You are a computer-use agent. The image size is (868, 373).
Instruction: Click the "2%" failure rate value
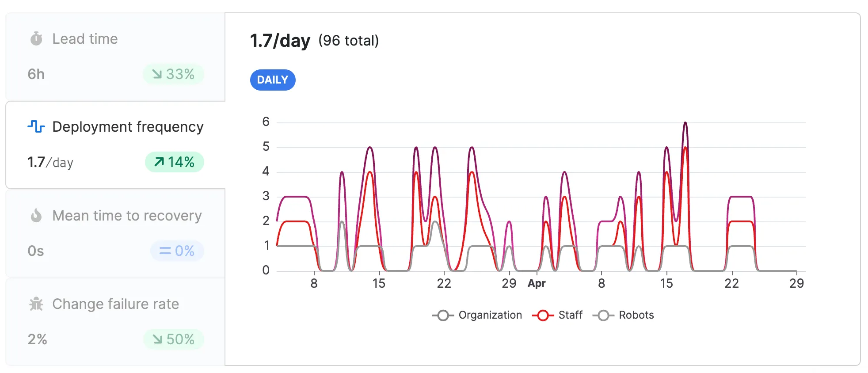pyautogui.click(x=37, y=339)
